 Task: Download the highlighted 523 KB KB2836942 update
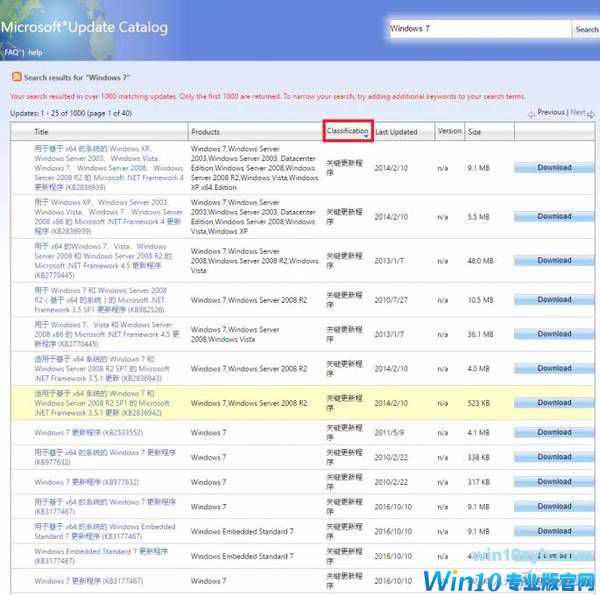(554, 403)
